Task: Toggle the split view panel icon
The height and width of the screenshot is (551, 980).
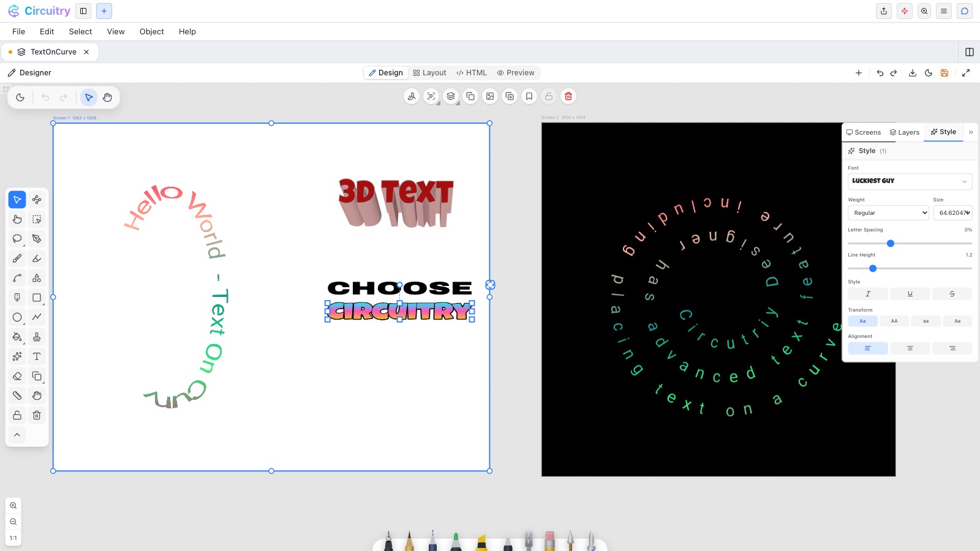Action: pyautogui.click(x=970, y=52)
